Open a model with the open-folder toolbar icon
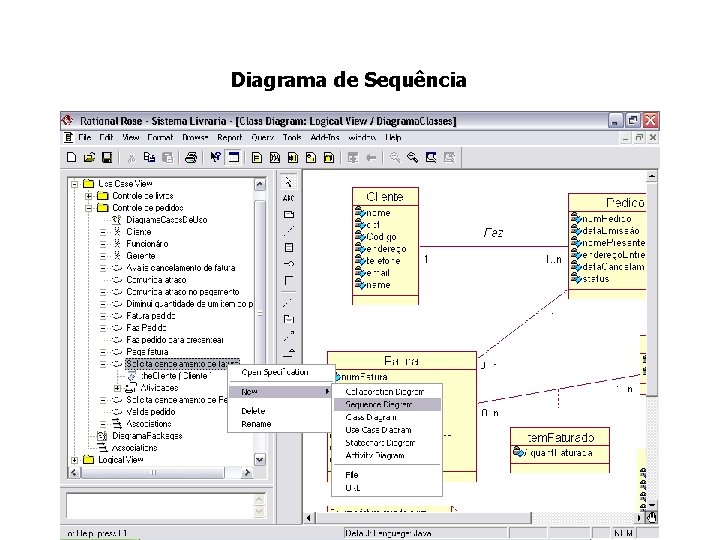 coord(89,158)
